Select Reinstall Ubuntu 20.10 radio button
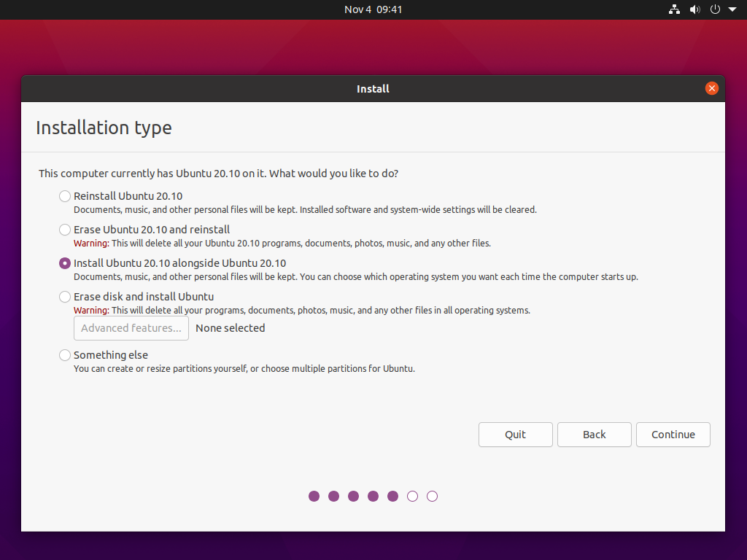The image size is (747, 560). pyautogui.click(x=65, y=196)
